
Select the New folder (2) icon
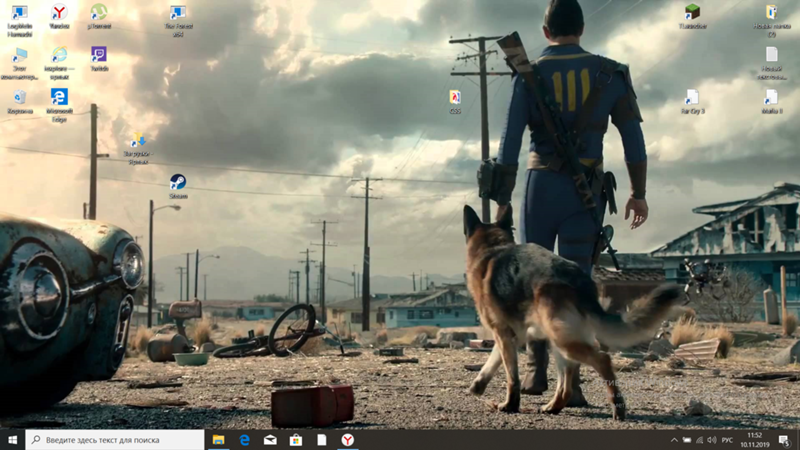(x=771, y=21)
